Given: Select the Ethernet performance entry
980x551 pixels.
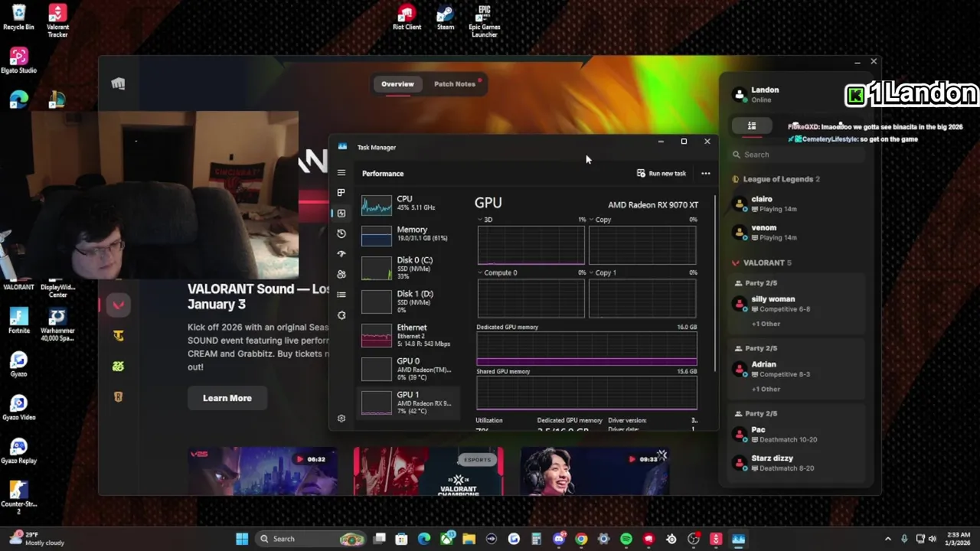Looking at the screenshot, I should [x=409, y=335].
